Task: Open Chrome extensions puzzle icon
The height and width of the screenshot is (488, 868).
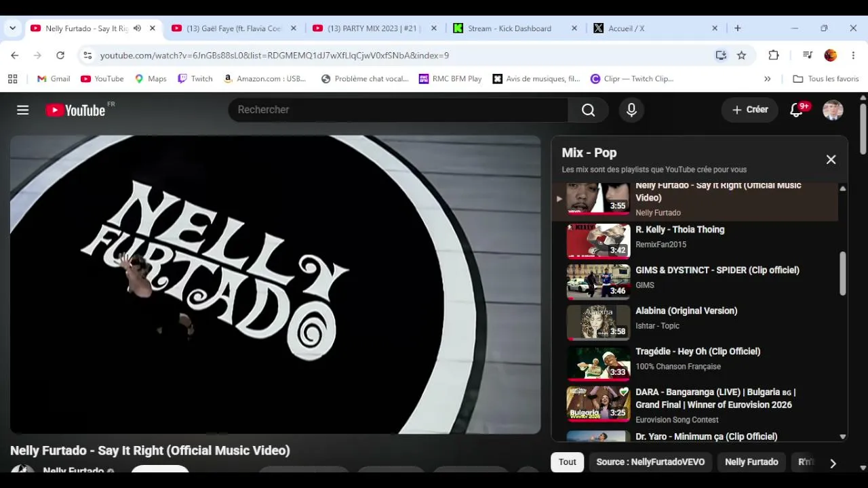Action: [774, 56]
